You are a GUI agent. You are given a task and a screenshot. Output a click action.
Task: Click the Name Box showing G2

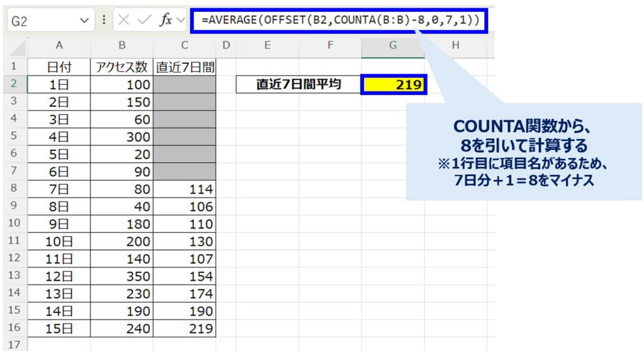coord(51,20)
